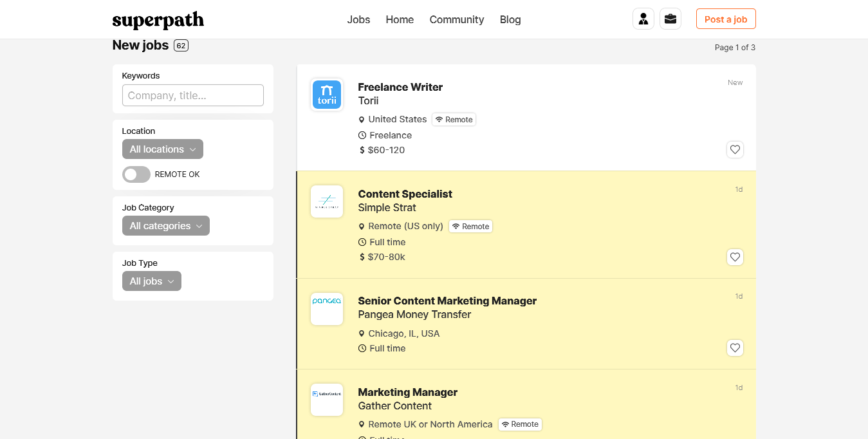Screen dimensions: 868x439
Task: Favorite the Content Specialist job heart
Action: [x=735, y=257]
